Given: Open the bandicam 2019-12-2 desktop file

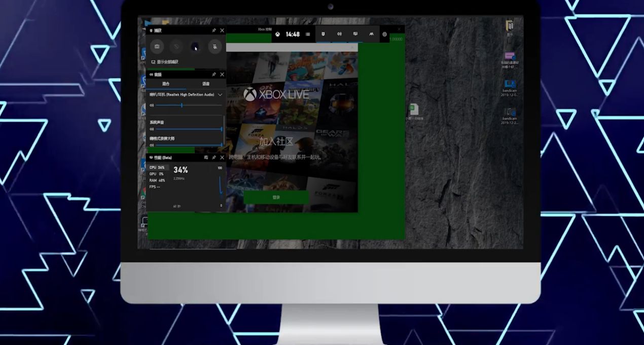Looking at the screenshot, I should point(510,115).
